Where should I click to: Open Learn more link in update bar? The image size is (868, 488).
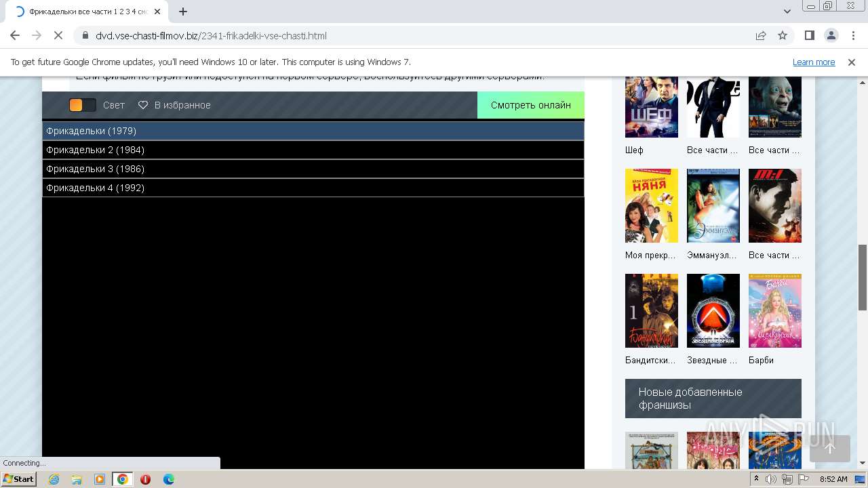(x=814, y=62)
